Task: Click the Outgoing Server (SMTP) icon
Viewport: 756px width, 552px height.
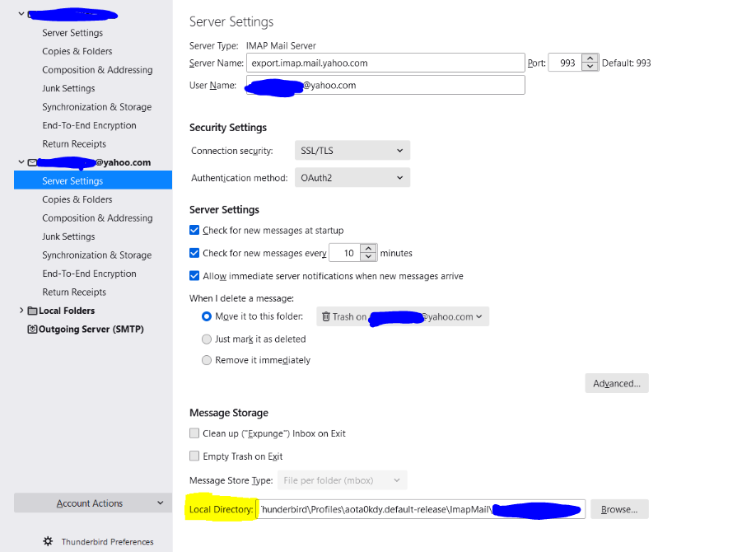Action: [x=32, y=330]
